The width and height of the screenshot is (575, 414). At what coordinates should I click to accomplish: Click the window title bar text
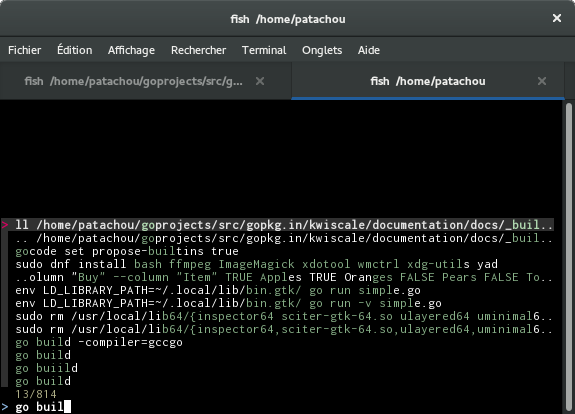[x=288, y=19]
